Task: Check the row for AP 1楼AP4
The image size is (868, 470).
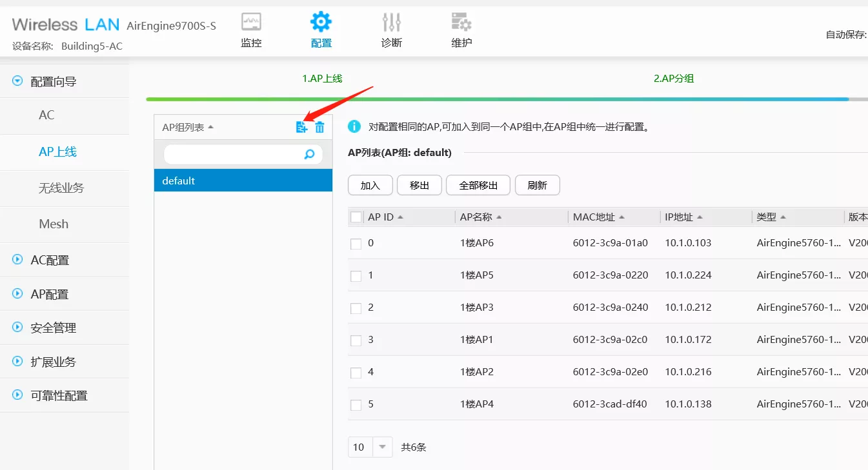Action: [x=356, y=405]
